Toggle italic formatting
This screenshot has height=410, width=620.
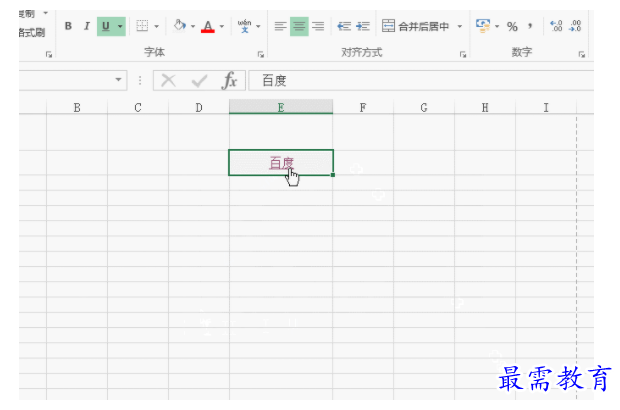[87, 26]
